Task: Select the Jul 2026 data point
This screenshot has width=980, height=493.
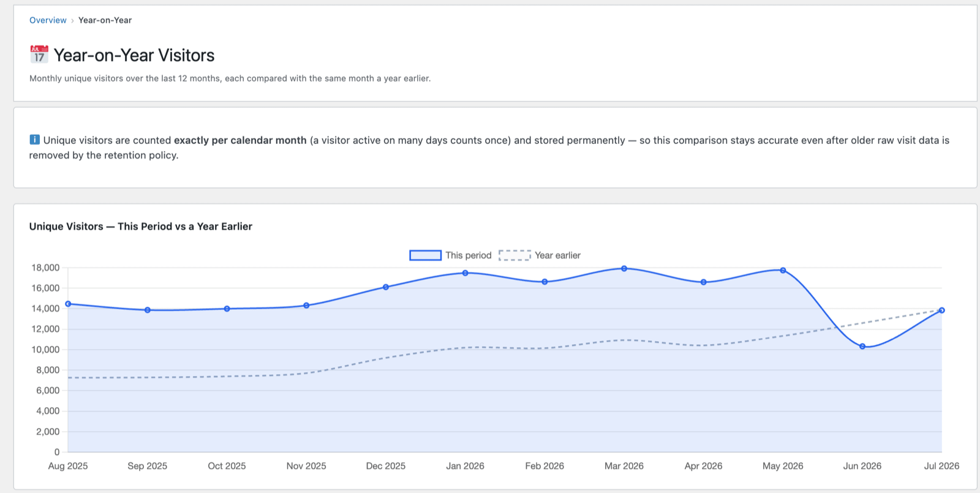Action: click(942, 310)
